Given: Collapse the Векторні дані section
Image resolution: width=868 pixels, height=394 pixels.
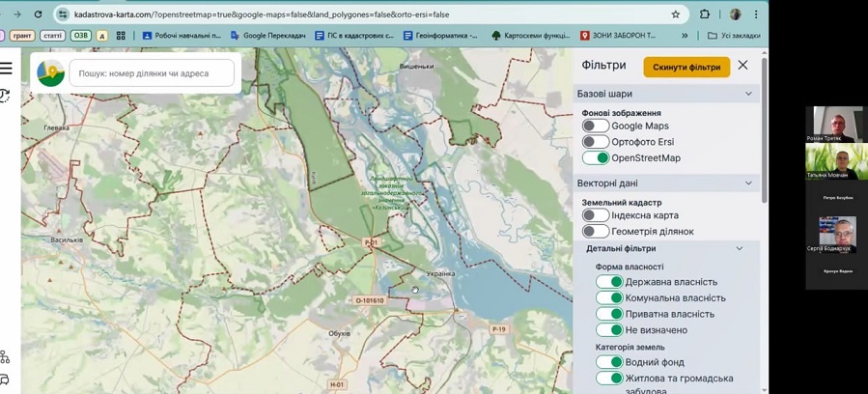Looking at the screenshot, I should coord(748,183).
